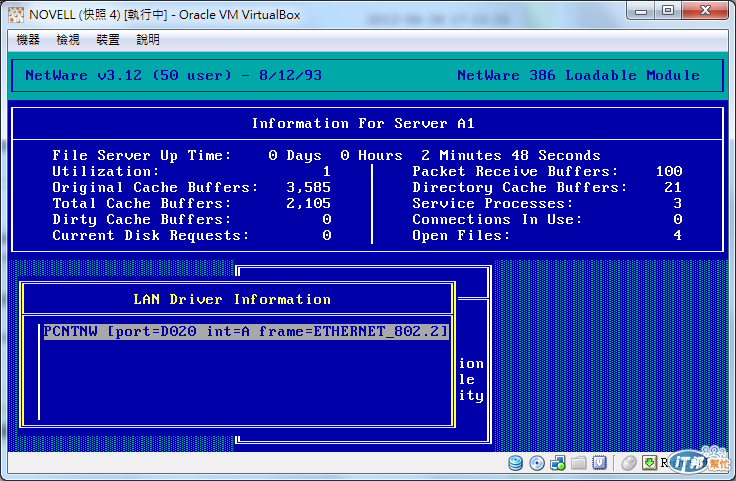This screenshot has width=736, height=481.
Task: Click NetWare 386 Loadable Module text
Action: [578, 75]
